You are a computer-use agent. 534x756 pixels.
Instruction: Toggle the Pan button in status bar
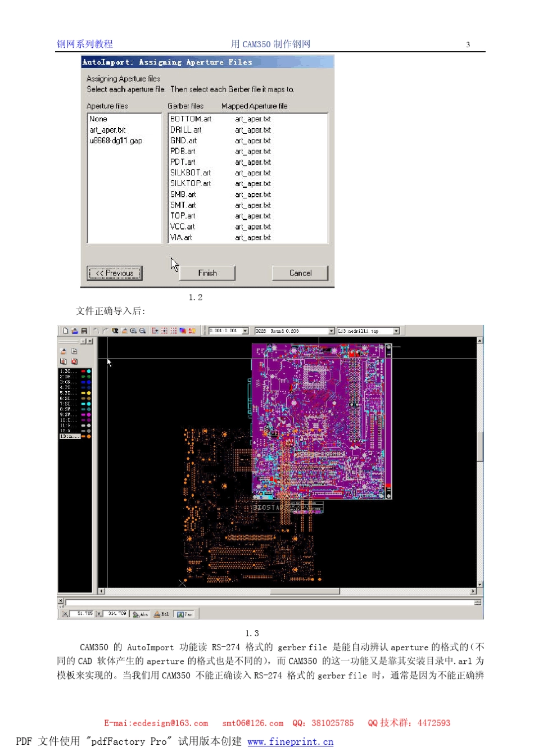[x=184, y=614]
